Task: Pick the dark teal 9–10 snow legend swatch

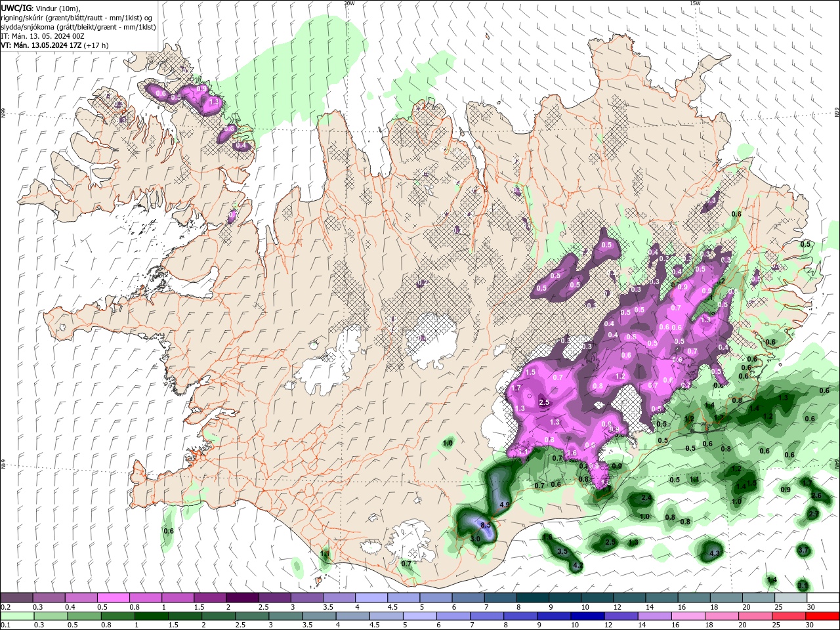Action: point(565,598)
